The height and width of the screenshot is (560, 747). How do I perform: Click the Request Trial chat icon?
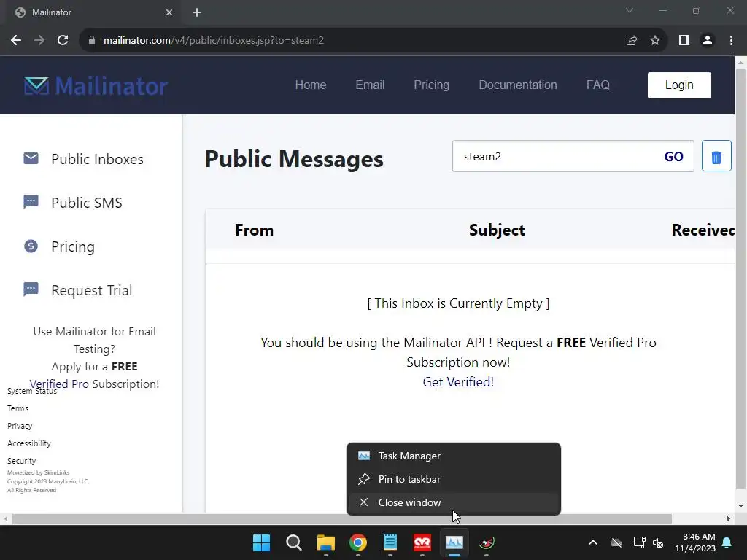click(31, 289)
